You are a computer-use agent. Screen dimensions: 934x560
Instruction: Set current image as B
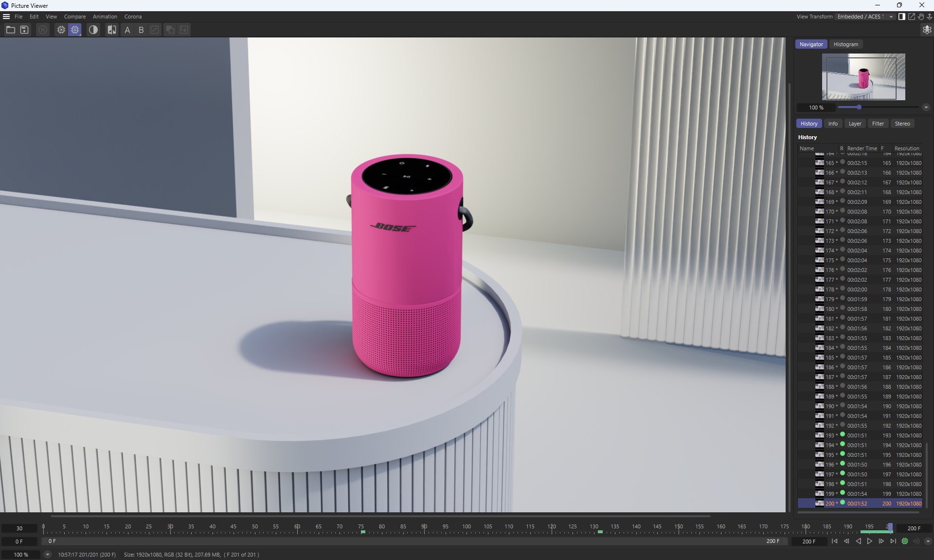coord(141,30)
